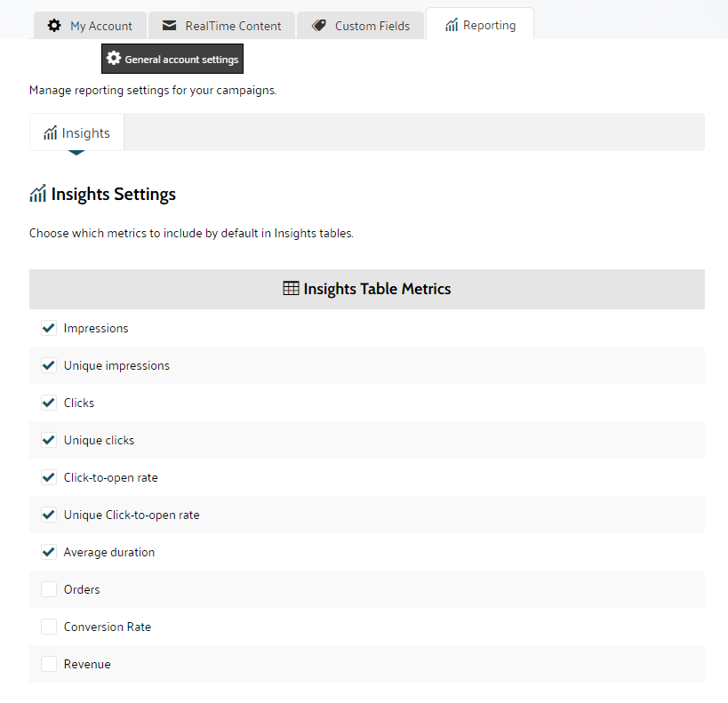728x703 pixels.
Task: Go to the Custom Fields tab
Action: click(x=362, y=26)
